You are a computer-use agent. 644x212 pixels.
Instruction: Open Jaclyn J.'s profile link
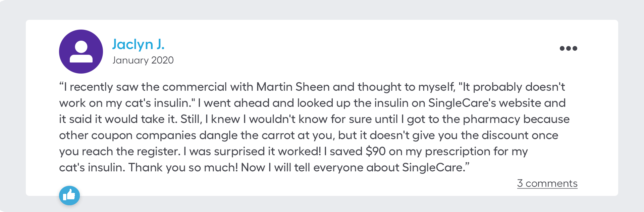click(139, 44)
